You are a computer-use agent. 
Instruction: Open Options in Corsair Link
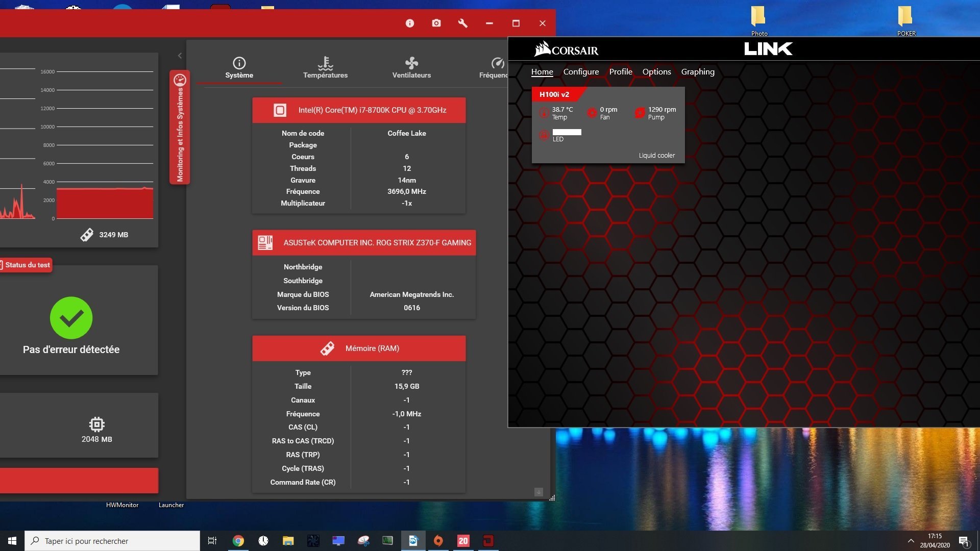(656, 72)
